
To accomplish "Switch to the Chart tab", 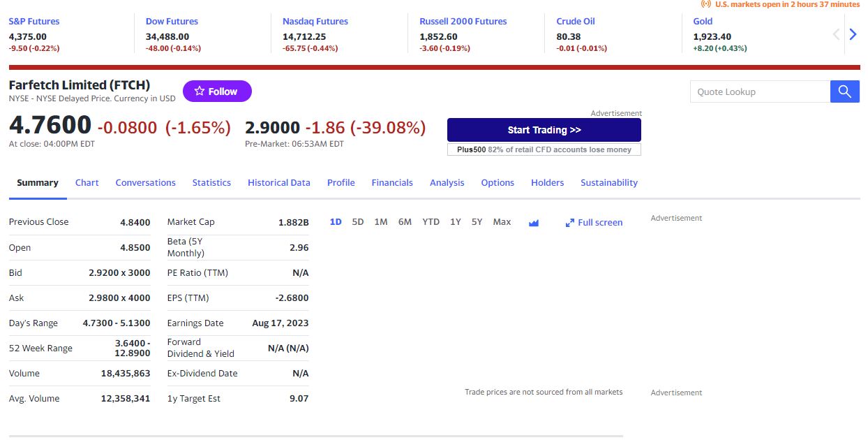I will coord(87,183).
